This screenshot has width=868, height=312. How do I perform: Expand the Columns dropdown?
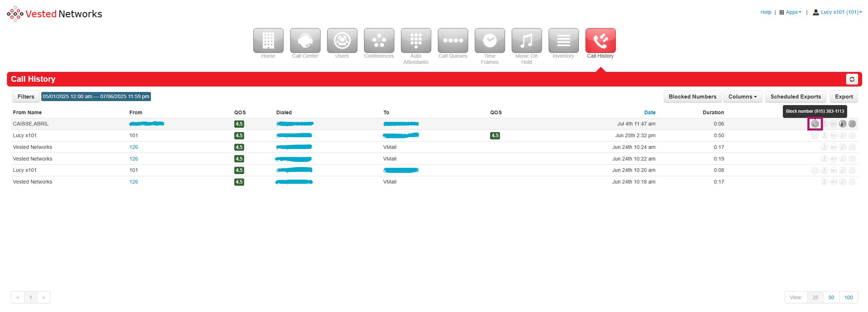pyautogui.click(x=742, y=97)
